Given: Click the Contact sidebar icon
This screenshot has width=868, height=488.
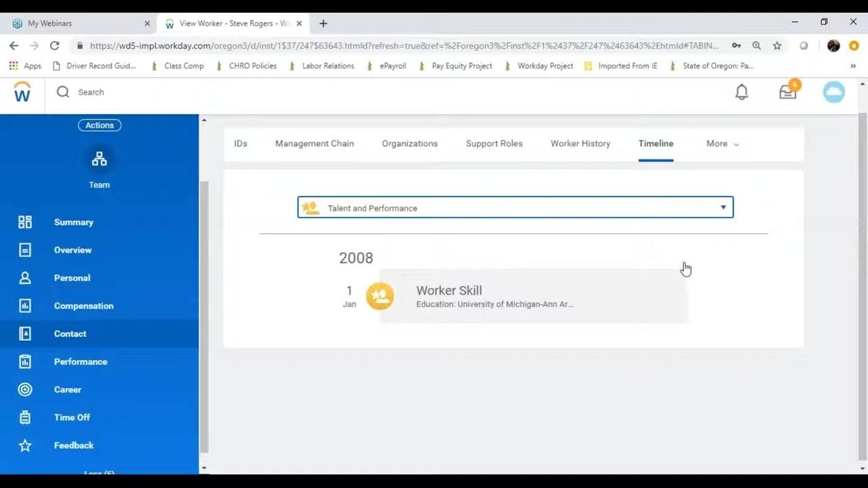Looking at the screenshot, I should coord(25,333).
